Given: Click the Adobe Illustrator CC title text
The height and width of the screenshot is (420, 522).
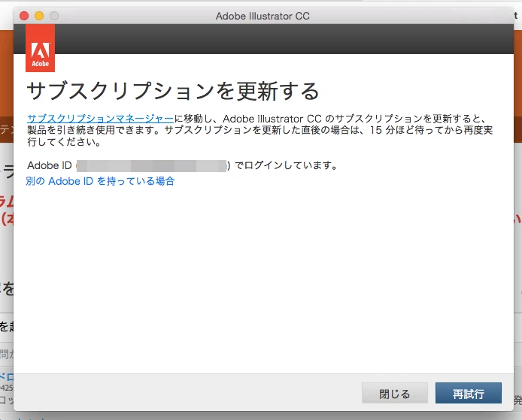Looking at the screenshot, I should [263, 16].
